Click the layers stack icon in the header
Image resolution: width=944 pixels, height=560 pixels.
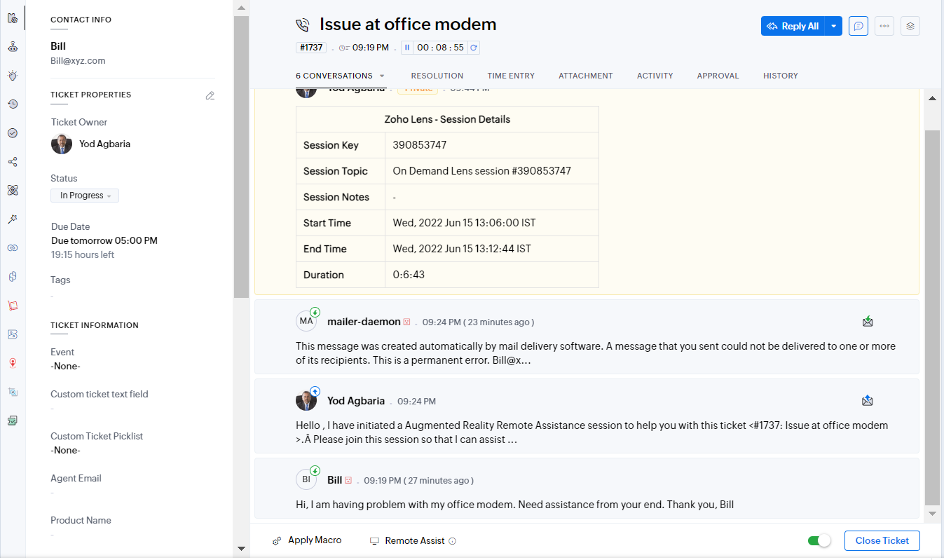(910, 26)
